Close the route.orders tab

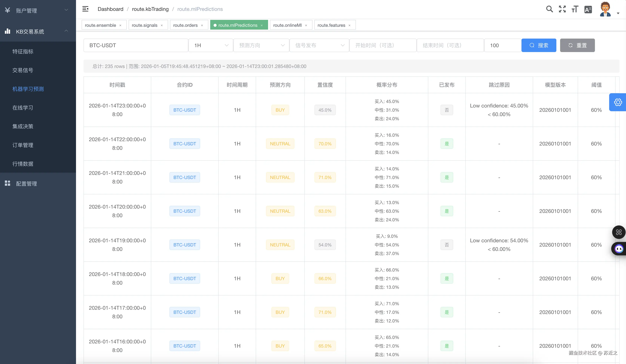pyautogui.click(x=202, y=25)
